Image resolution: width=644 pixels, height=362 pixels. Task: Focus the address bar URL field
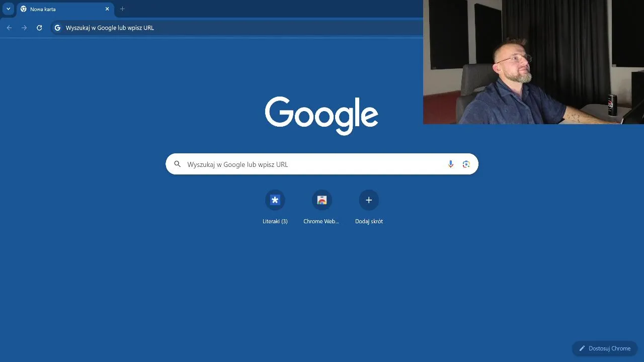(x=236, y=28)
